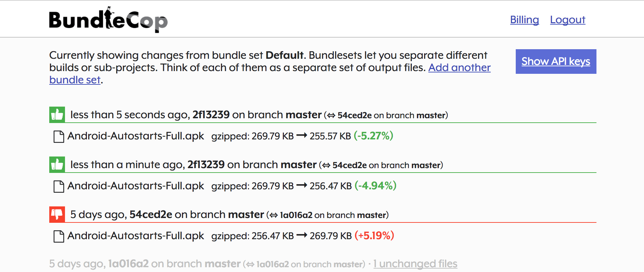Click the 255.57 KB gzipped size
The width and height of the screenshot is (644, 272).
point(330,136)
